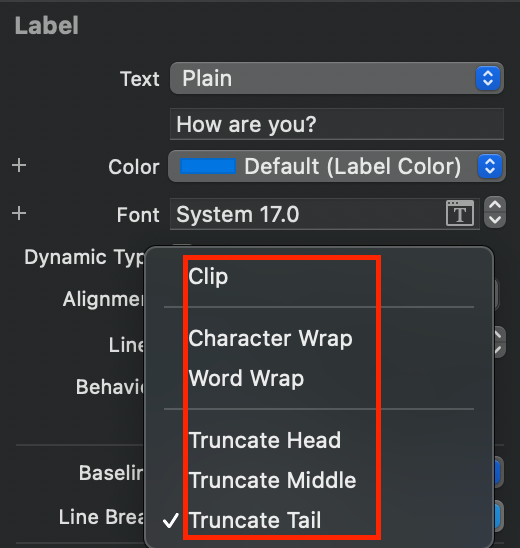
Task: Click the Label section header
Action: pos(47,26)
